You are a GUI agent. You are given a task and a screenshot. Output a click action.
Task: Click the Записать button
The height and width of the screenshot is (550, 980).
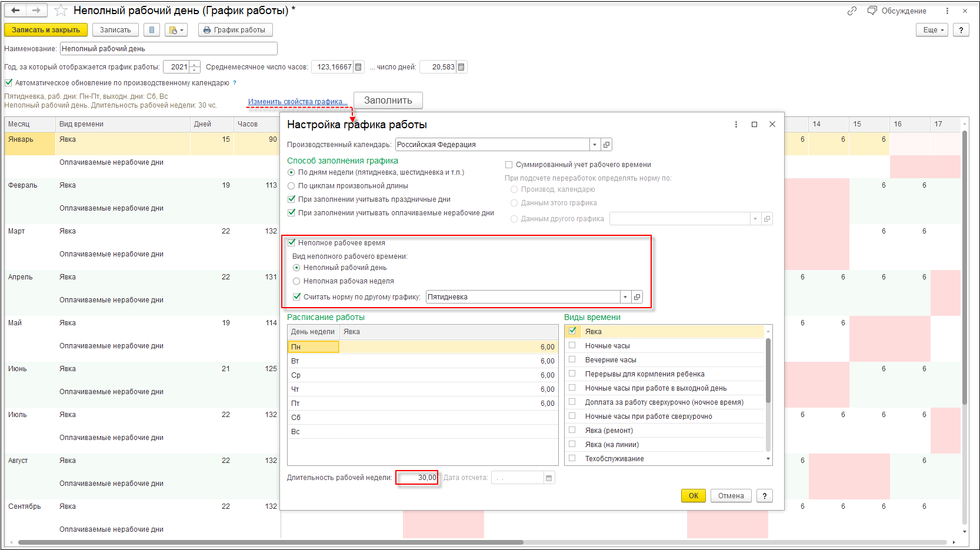115,30
